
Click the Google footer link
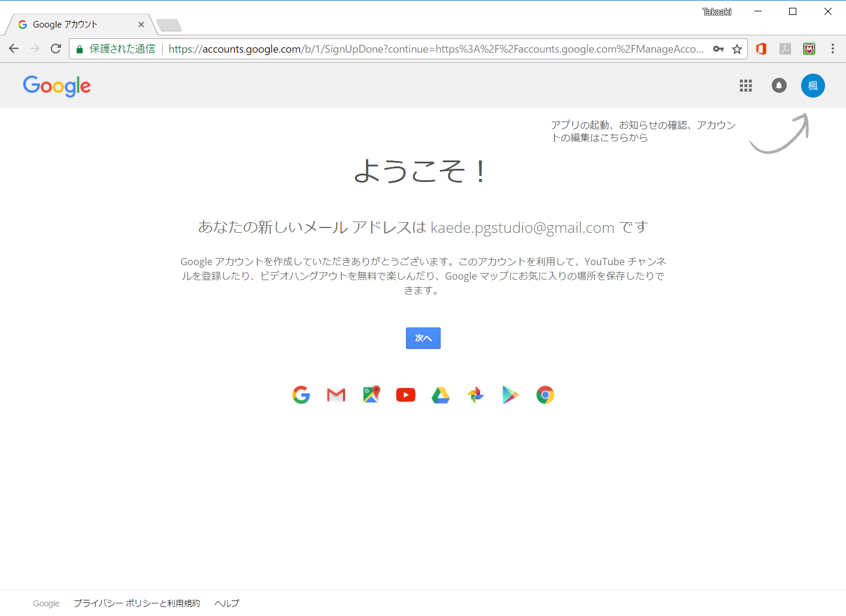[46, 603]
